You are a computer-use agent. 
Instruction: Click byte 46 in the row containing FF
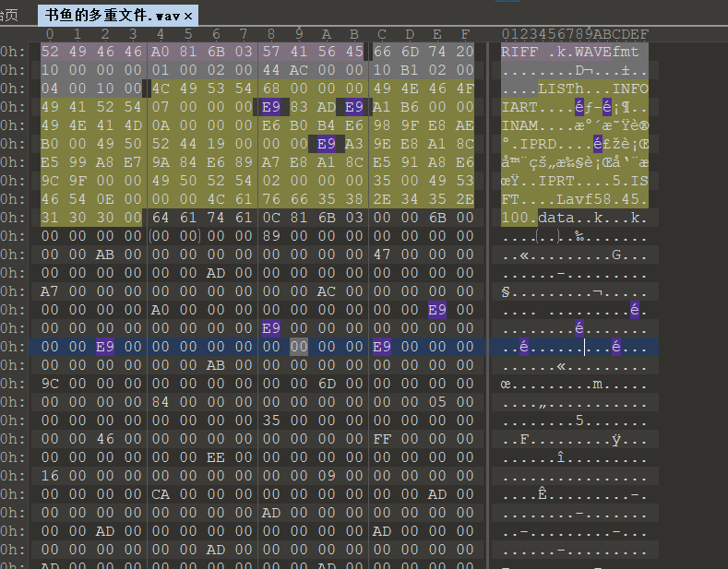point(105,439)
